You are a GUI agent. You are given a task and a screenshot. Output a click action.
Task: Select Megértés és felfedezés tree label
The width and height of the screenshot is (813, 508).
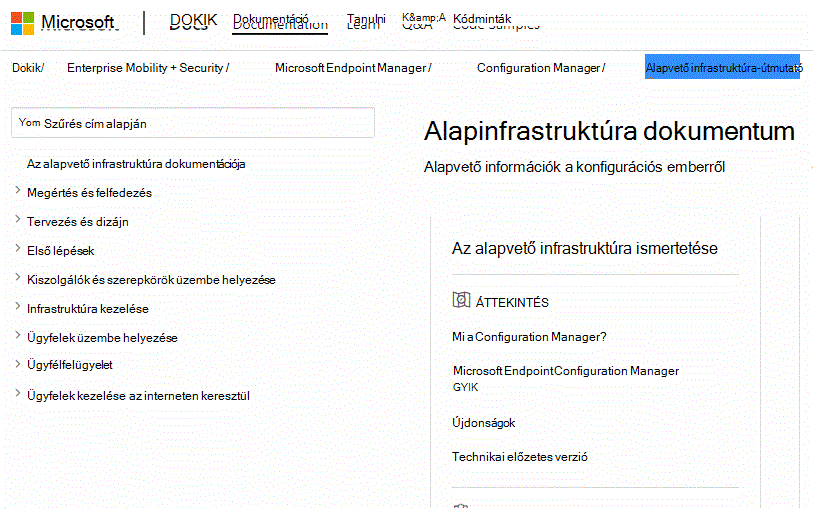coord(89,193)
